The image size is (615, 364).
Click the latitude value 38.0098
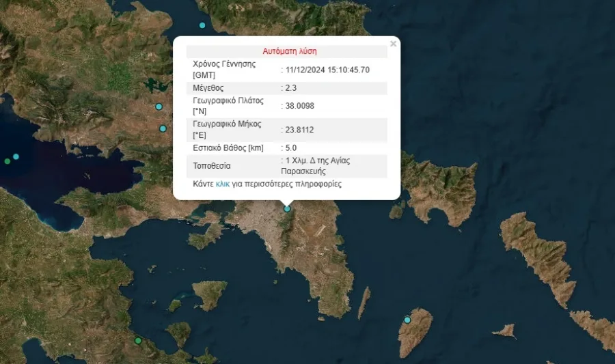coord(301,106)
